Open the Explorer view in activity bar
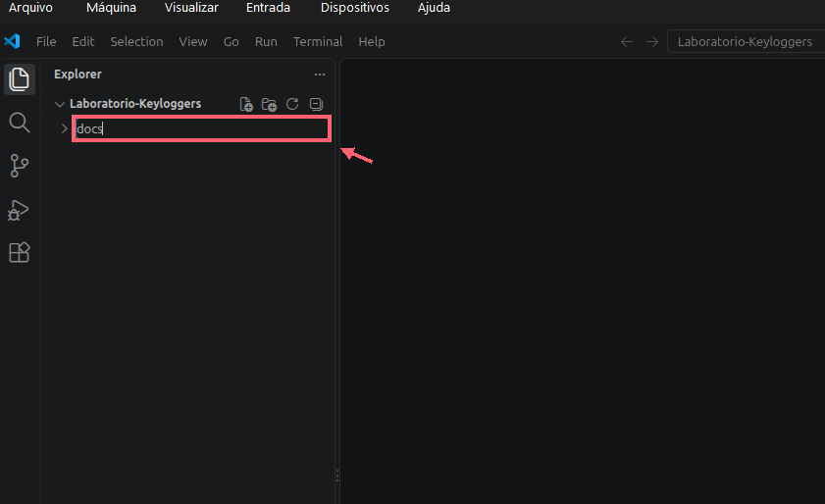The image size is (825, 504). (20, 79)
